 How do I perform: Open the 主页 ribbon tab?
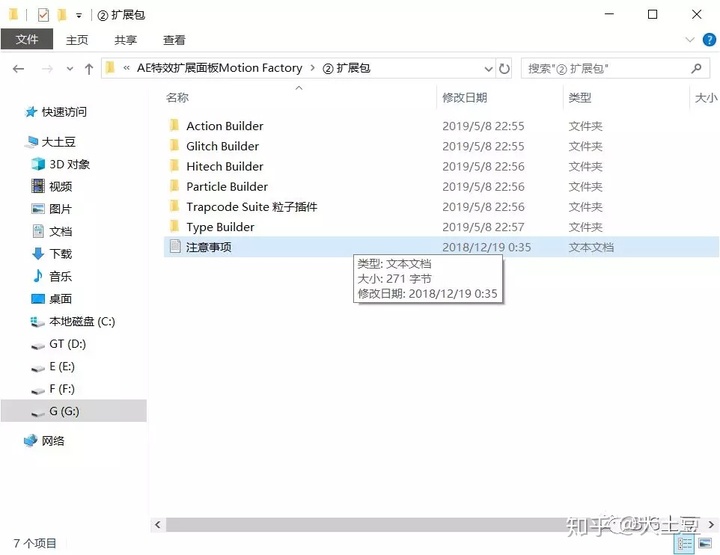click(x=77, y=40)
